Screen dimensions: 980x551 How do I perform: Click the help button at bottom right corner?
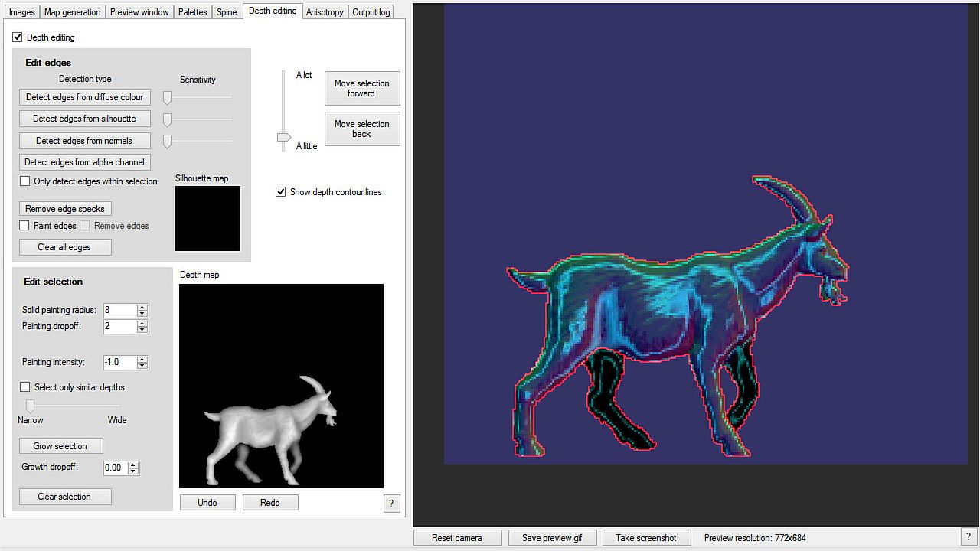tap(970, 536)
